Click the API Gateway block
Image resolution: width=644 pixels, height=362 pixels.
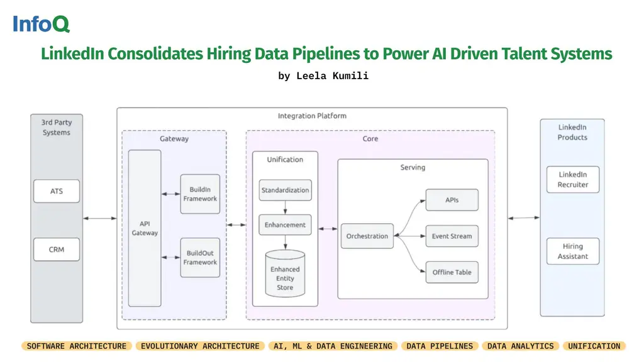[145, 228]
